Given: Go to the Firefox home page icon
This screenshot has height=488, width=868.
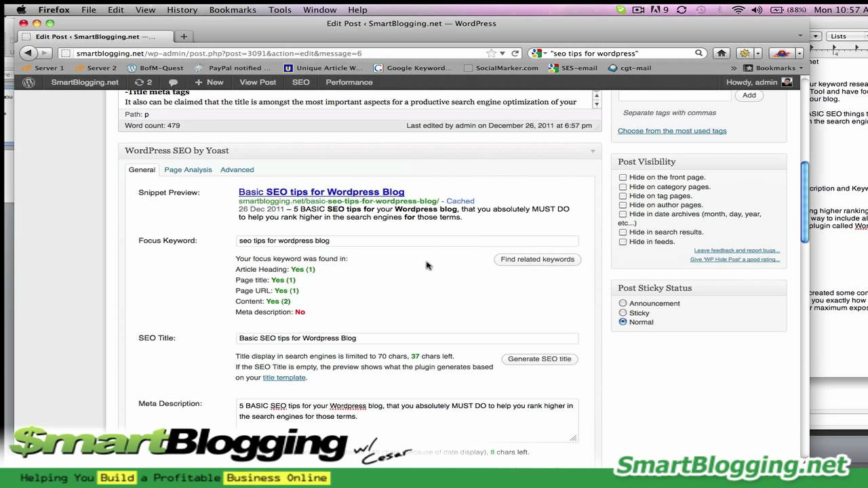Looking at the screenshot, I should point(722,53).
